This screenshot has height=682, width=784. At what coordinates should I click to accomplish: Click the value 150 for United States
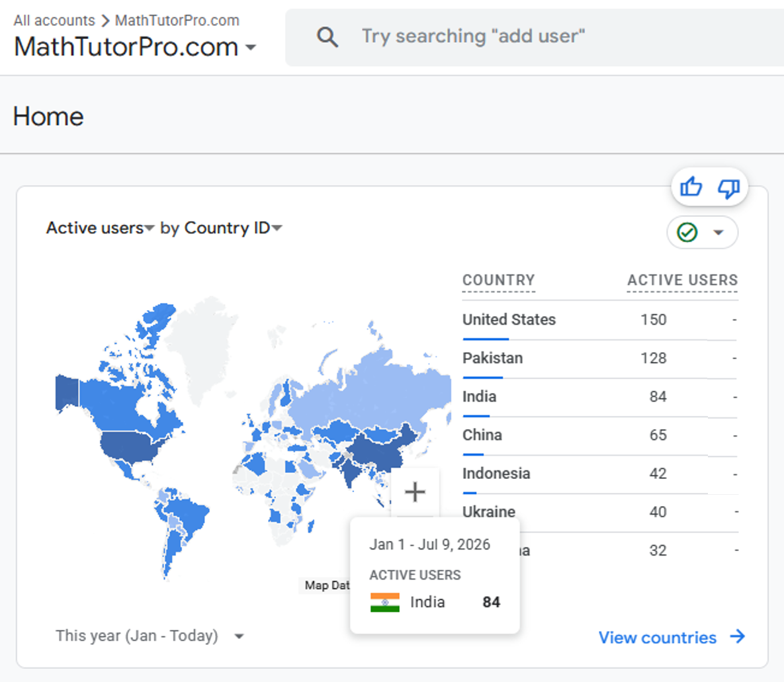tap(654, 320)
